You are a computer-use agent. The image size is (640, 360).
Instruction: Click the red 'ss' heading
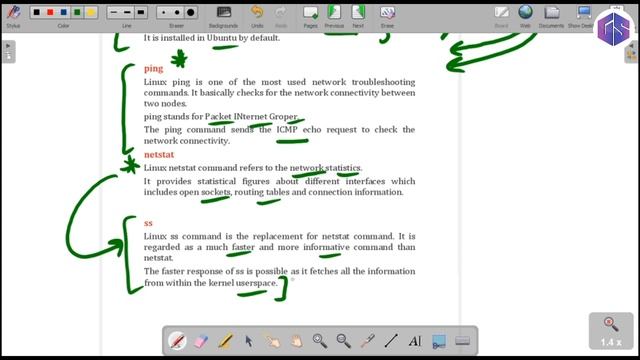coord(148,223)
